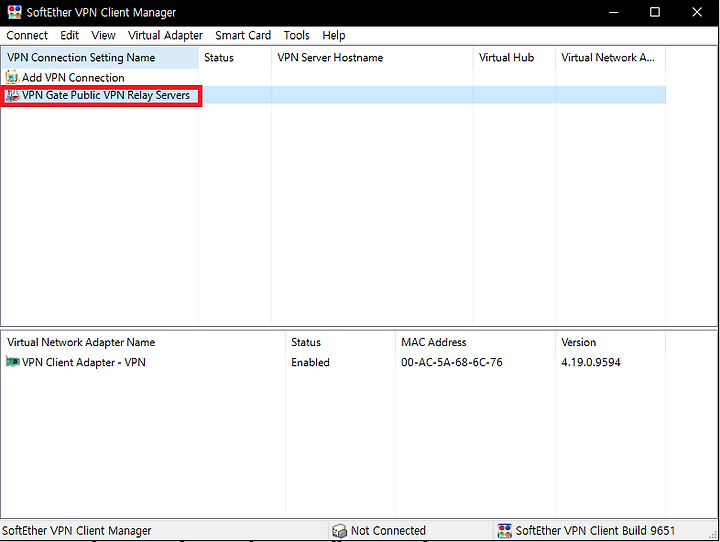This screenshot has height=542, width=720.
Task: Click the VPN Gate Public Relay Servers icon
Action: 12,95
